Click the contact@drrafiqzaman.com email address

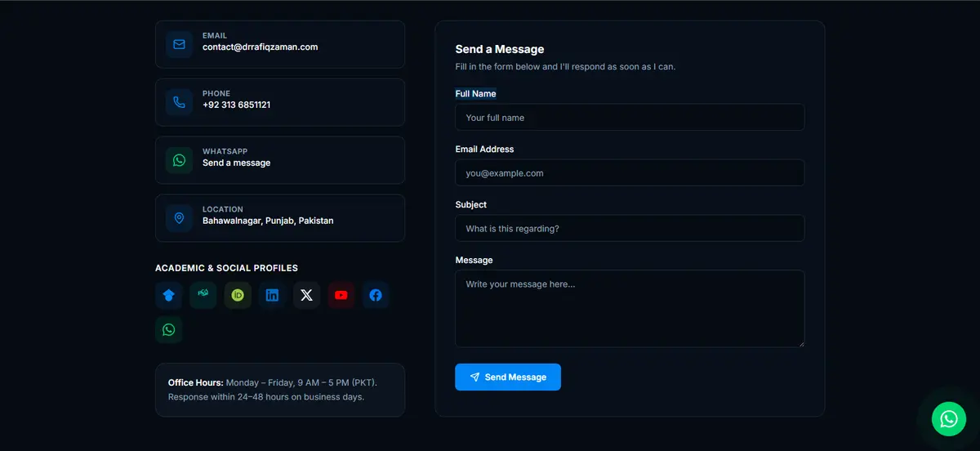pyautogui.click(x=261, y=47)
